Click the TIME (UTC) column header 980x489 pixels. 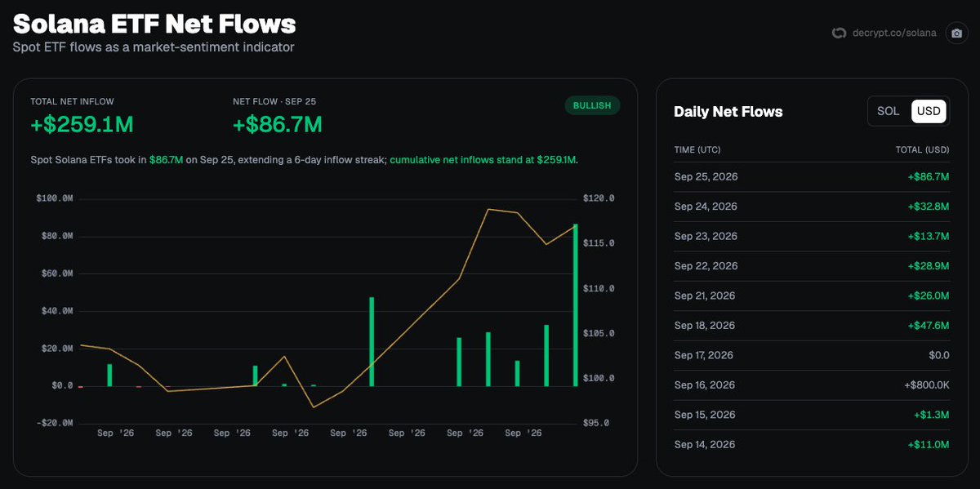point(697,150)
